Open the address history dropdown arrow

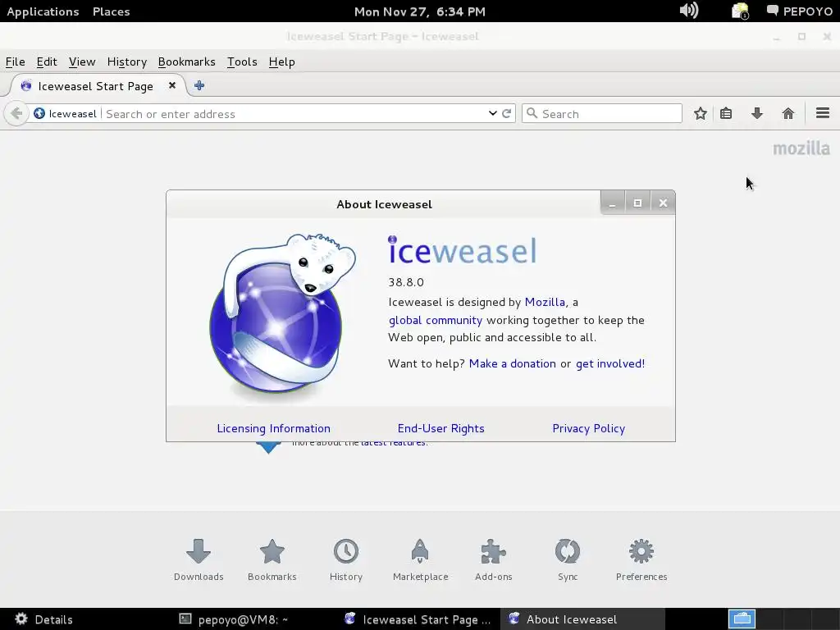click(493, 113)
